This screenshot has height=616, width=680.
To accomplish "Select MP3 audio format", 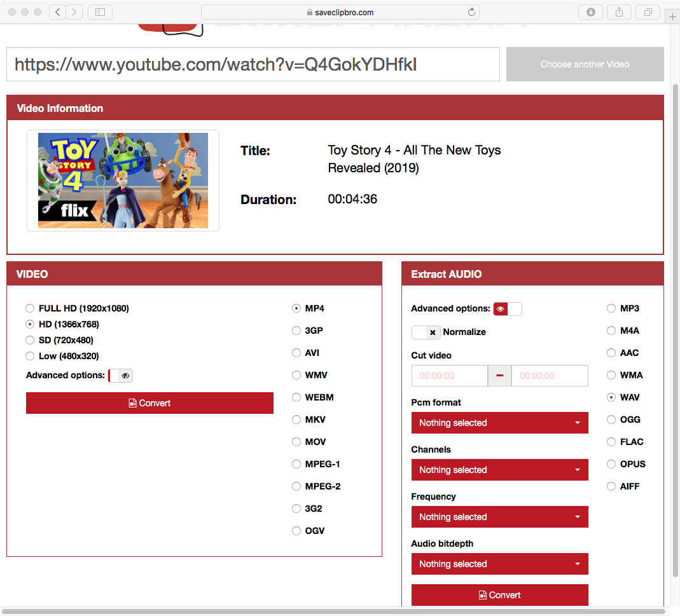I will pos(611,308).
